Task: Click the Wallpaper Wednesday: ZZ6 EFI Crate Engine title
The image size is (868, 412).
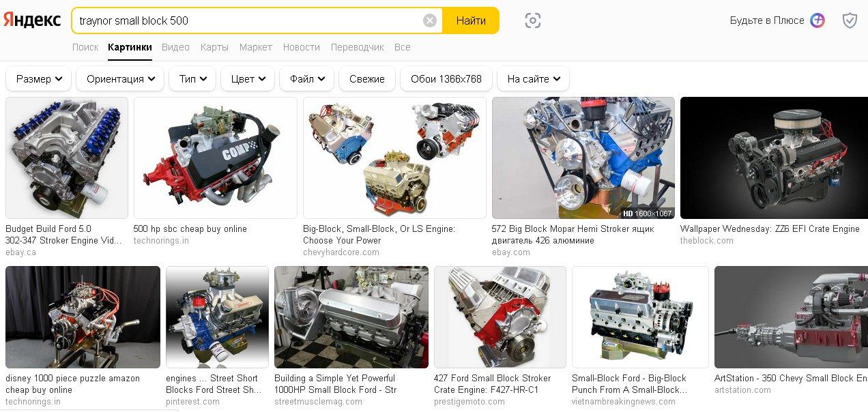Action: [x=770, y=229]
